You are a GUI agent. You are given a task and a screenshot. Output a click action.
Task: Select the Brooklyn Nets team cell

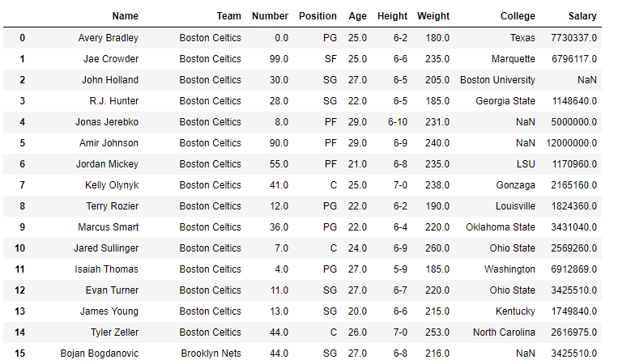tap(211, 353)
